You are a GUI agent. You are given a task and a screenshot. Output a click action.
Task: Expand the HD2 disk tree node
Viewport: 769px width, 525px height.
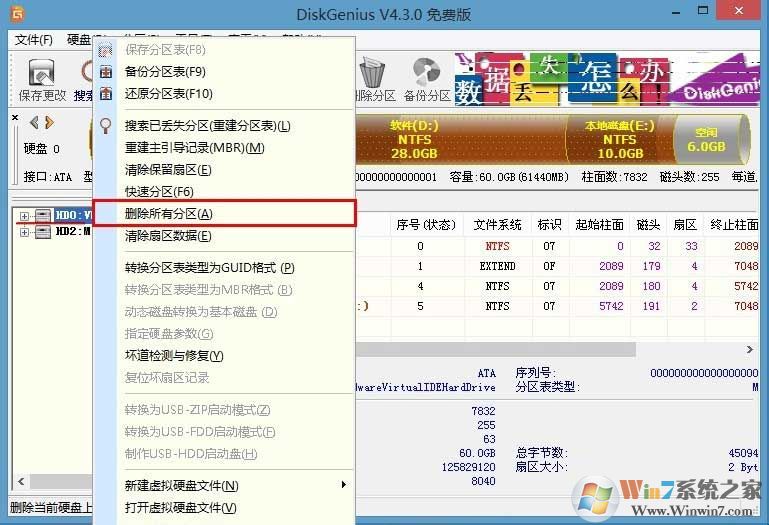point(25,232)
